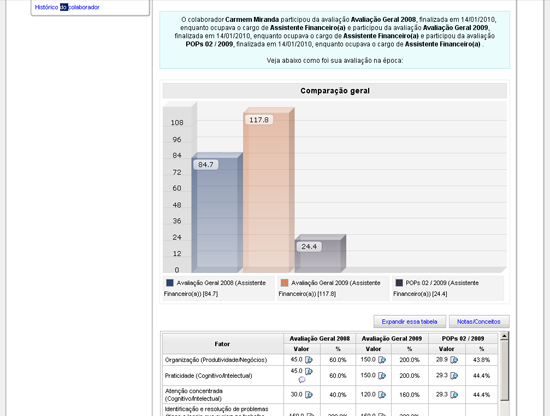Click the Fator column header
The width and height of the screenshot is (550, 416).
click(x=222, y=344)
